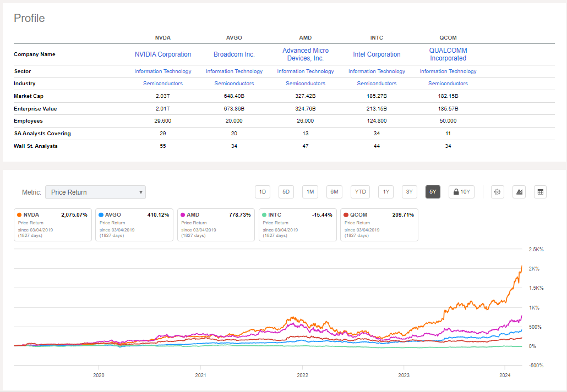This screenshot has width=567, height=392.
Task: Select the YTD time range
Action: coord(360,192)
